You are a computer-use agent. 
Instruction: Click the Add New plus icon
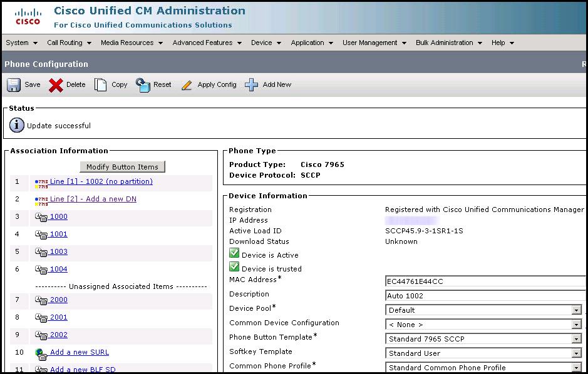click(x=251, y=84)
